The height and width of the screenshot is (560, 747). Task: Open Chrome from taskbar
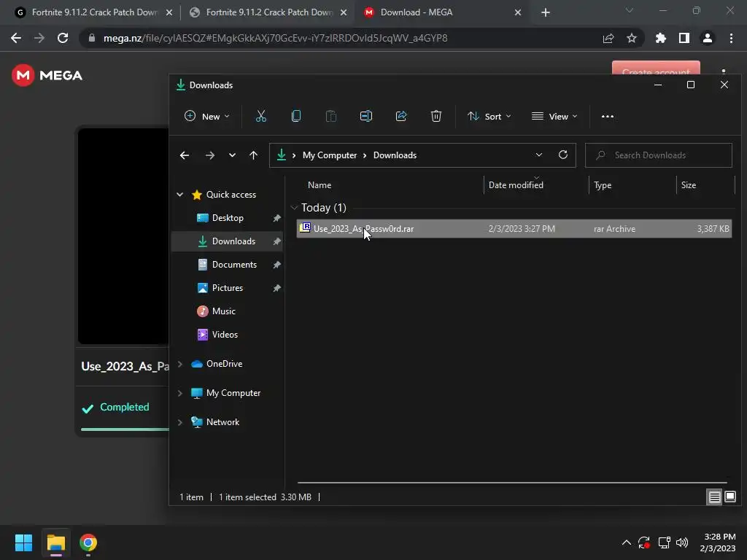(88, 542)
